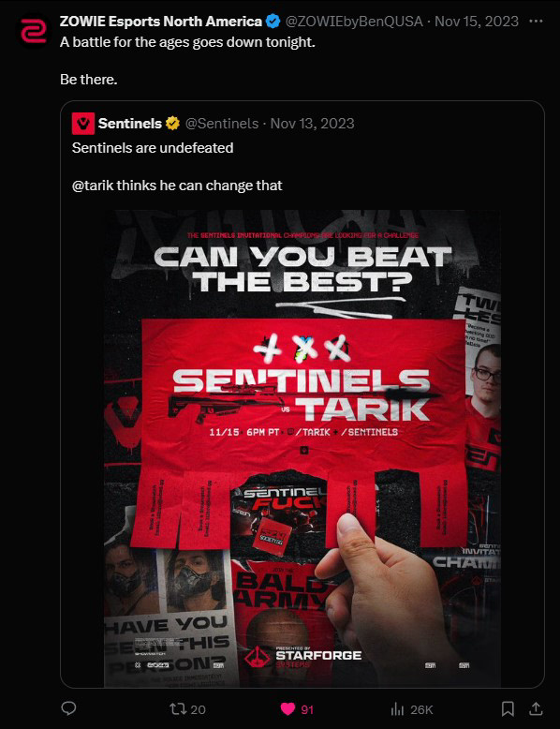Open the @Sentinels handle link

[222, 124]
